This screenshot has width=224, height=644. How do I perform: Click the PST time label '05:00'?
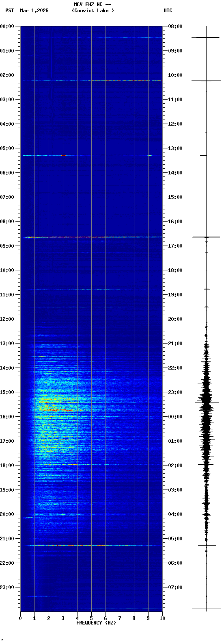point(7,148)
